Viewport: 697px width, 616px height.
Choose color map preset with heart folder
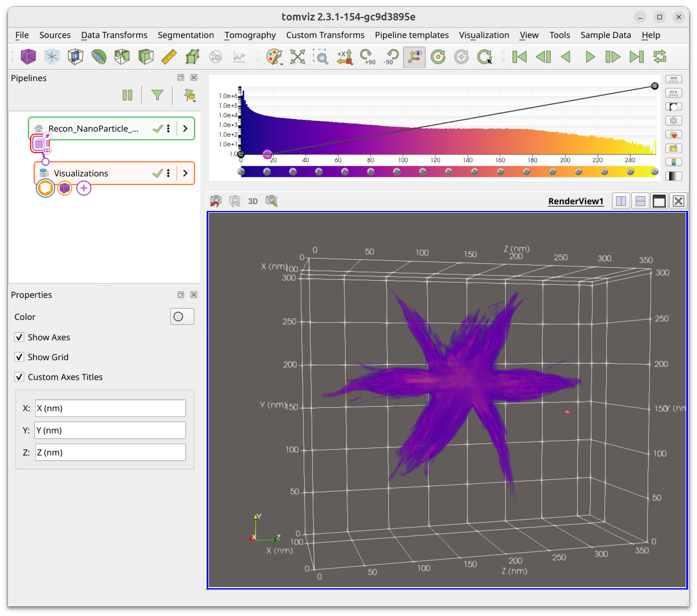[x=673, y=134]
